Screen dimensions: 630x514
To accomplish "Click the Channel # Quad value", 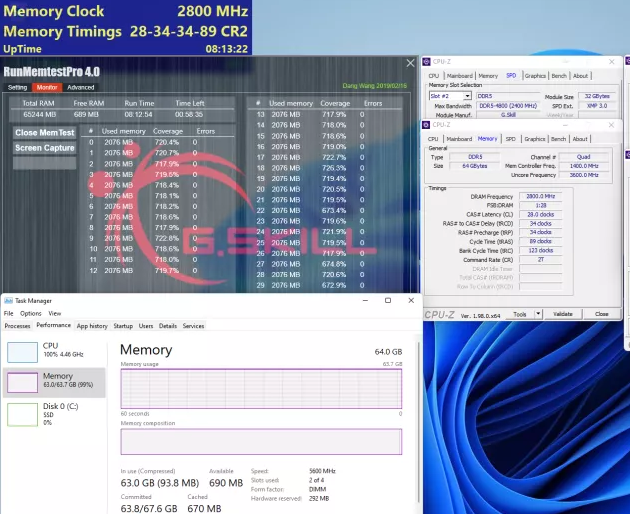I will pyautogui.click(x=583, y=157).
